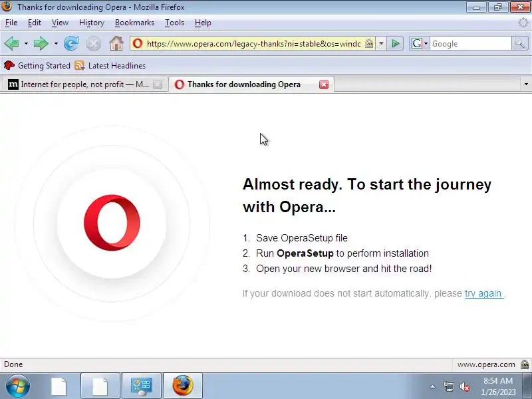Viewport: 532px width, 399px height.
Task: Go back using the green Back arrow
Action: 11,43
